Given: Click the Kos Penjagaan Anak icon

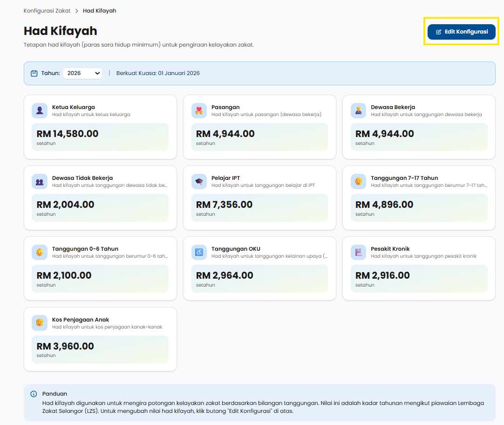Looking at the screenshot, I should tap(40, 323).
